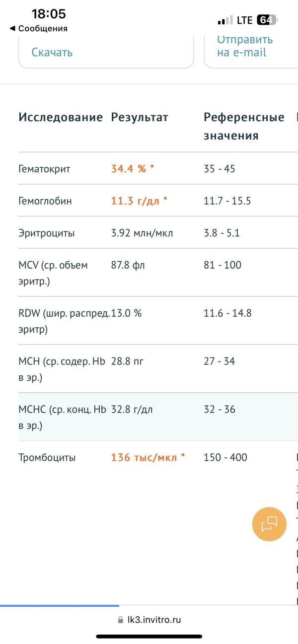Tap the 18:05 clock in status bar
This screenshot has width=298, height=644.
coord(49,13)
